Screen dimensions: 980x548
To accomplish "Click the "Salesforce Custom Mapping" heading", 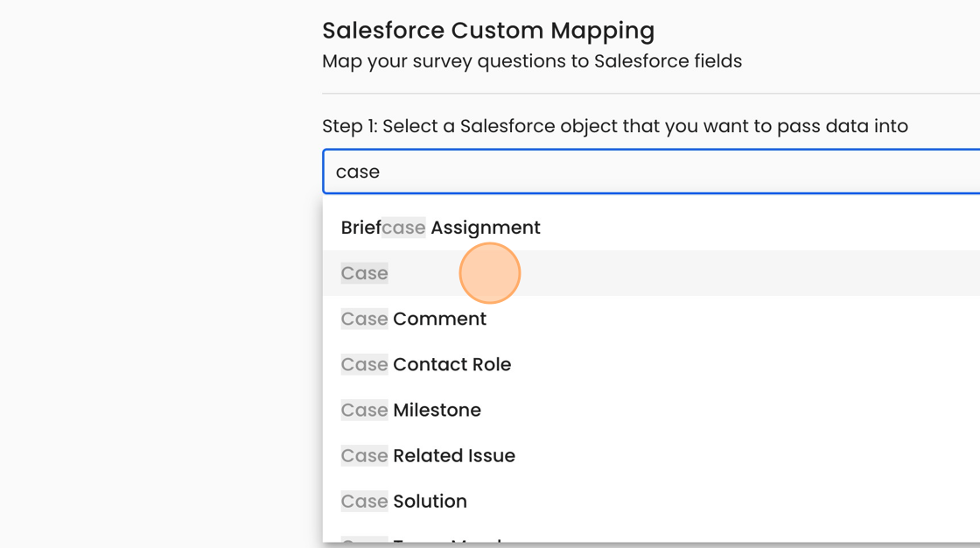I will (x=488, y=31).
